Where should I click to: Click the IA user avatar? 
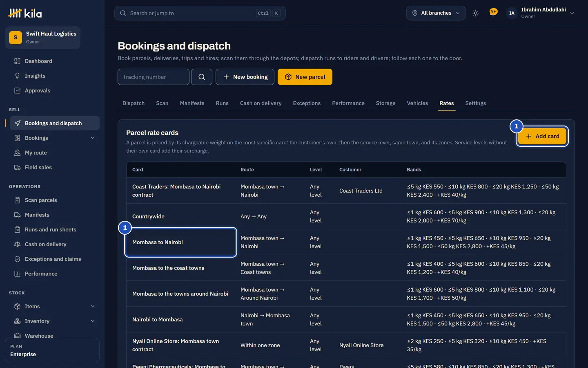[x=512, y=13]
